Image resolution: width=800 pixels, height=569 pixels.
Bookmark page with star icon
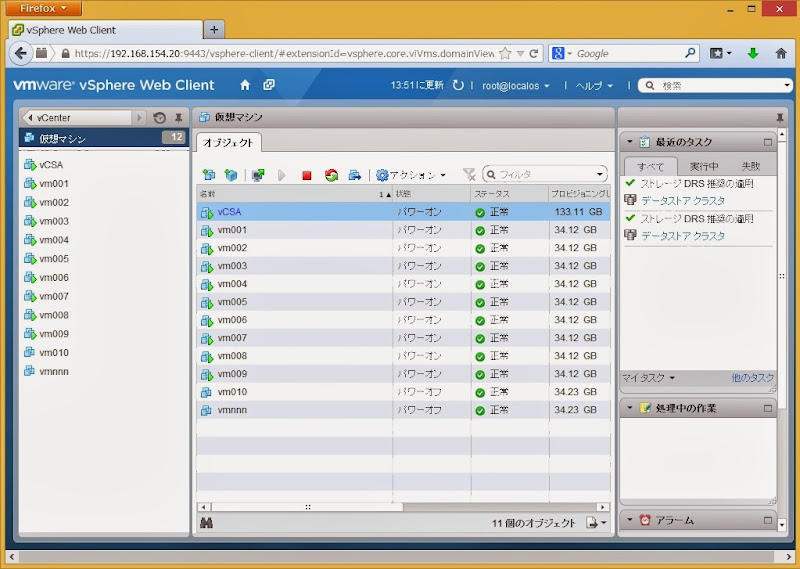(x=505, y=53)
